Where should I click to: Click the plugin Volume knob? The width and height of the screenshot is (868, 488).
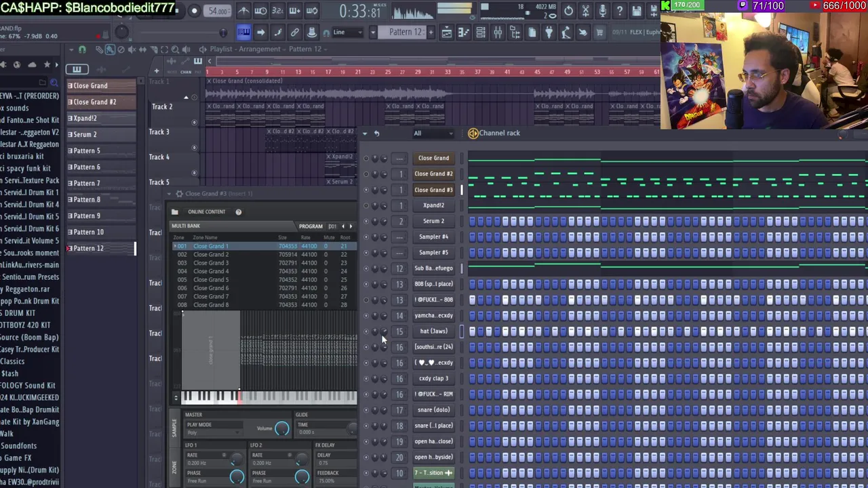(x=281, y=428)
